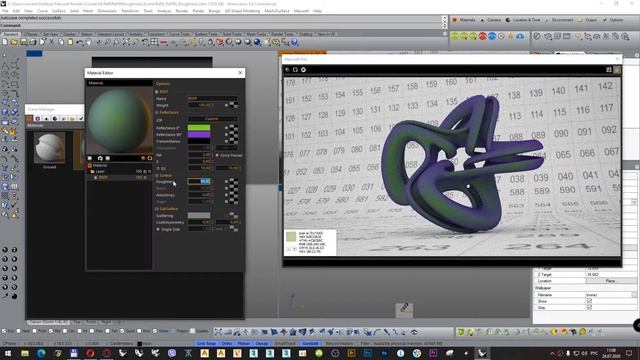
Task: Click the red Maxwell render icon
Action: tap(483, 36)
